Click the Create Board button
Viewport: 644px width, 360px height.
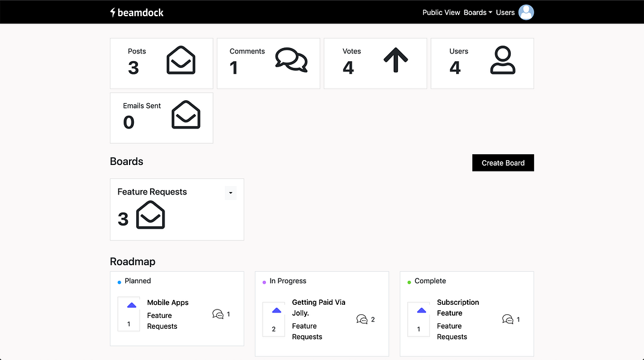coord(503,163)
